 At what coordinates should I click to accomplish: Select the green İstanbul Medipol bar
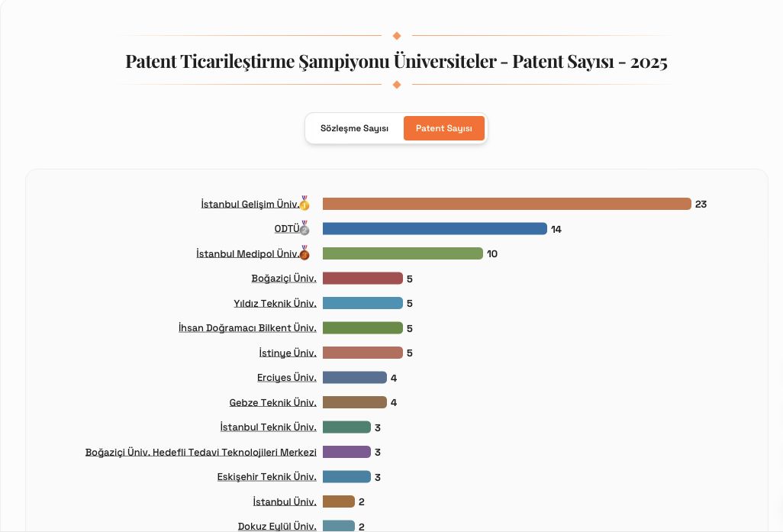coord(402,253)
